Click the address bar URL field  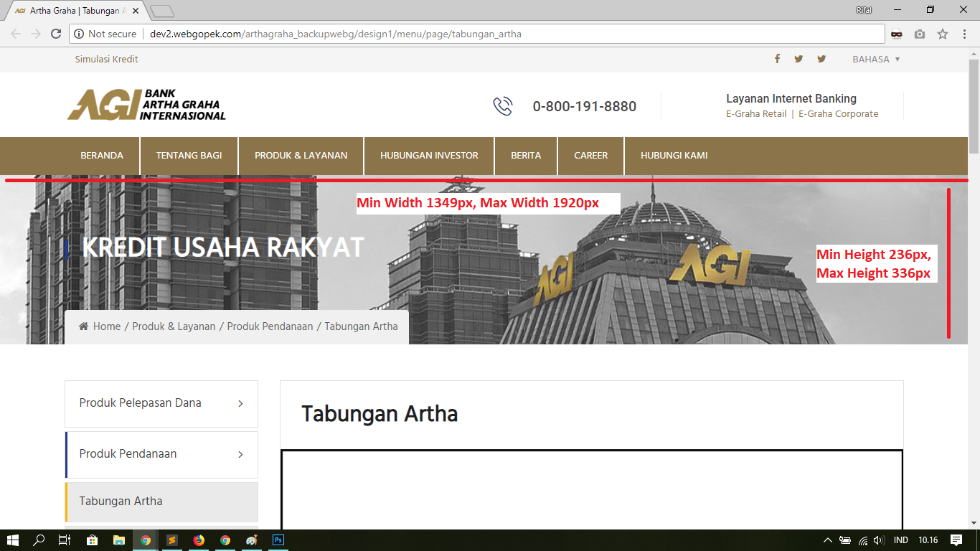coord(477,34)
